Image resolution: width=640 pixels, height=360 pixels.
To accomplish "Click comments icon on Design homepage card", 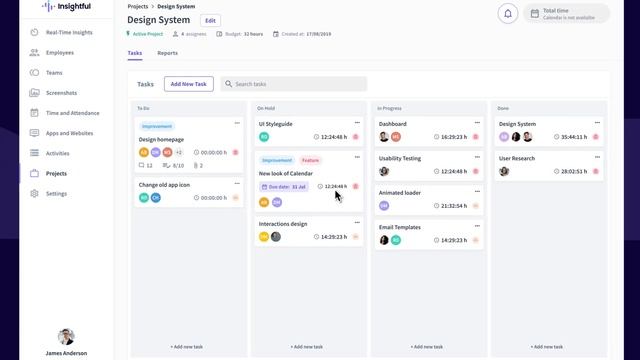I will coord(141,165).
